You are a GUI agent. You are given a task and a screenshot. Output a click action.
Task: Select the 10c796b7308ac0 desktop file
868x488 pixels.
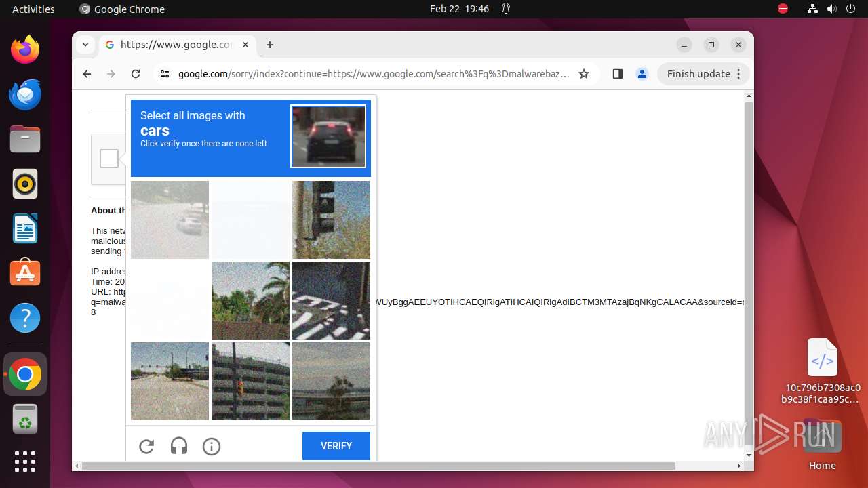point(823,370)
